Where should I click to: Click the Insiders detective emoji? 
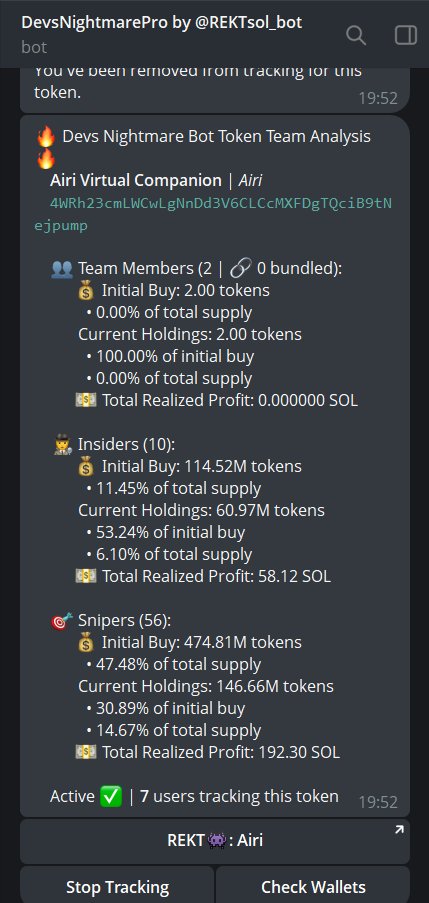[x=62, y=445]
